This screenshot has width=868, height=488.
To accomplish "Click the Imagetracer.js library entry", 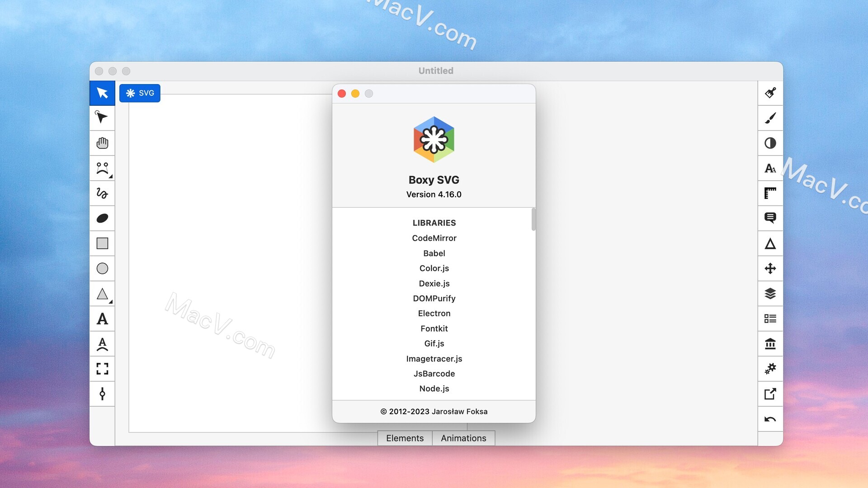I will (x=434, y=359).
